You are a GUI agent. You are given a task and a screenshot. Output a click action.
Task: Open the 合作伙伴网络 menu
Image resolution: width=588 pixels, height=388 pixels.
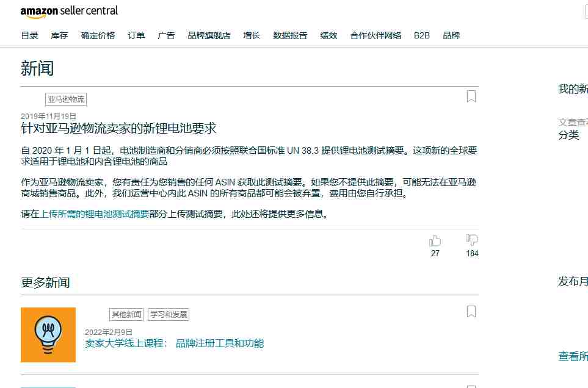point(376,35)
